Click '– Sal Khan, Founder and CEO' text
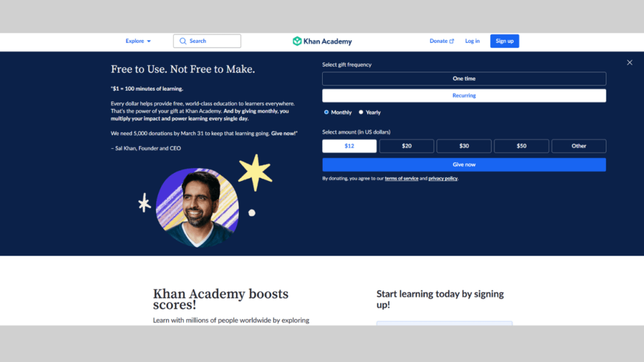644x362 pixels. 146,148
